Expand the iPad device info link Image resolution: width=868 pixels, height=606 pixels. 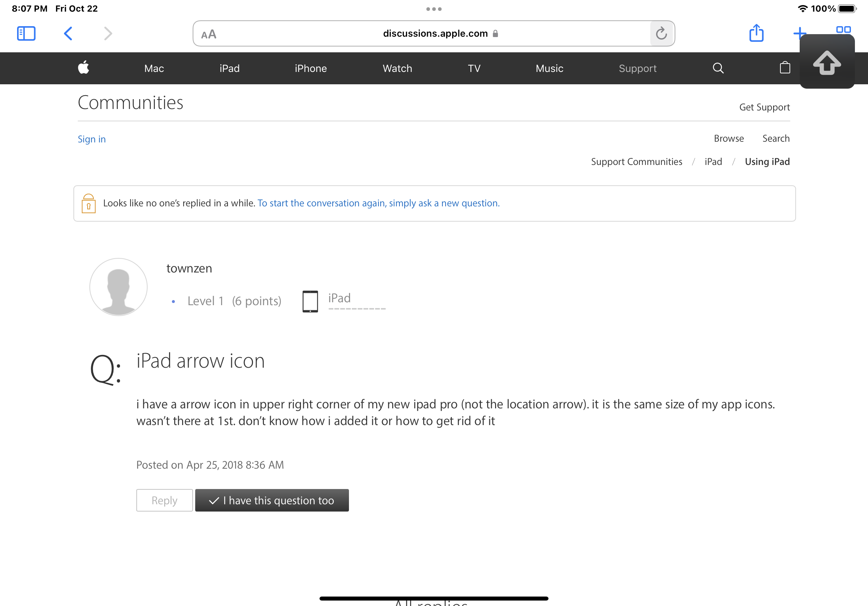339,298
